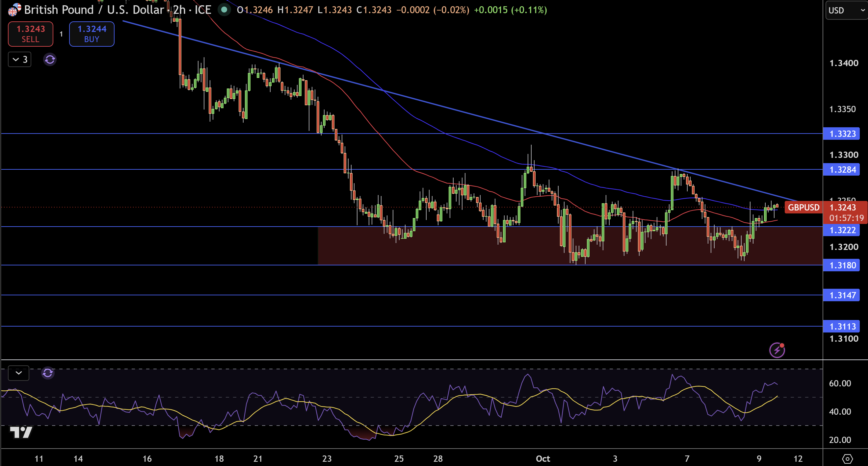The image size is (868, 466).
Task: Click the lightning bolt quick-action icon
Action: coord(777,350)
